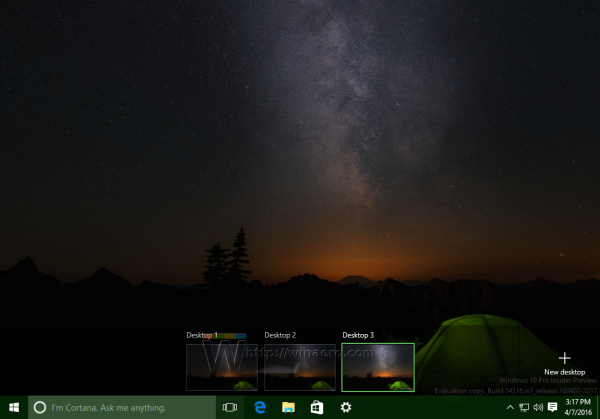Open the network status tray icon

pyautogui.click(x=524, y=408)
